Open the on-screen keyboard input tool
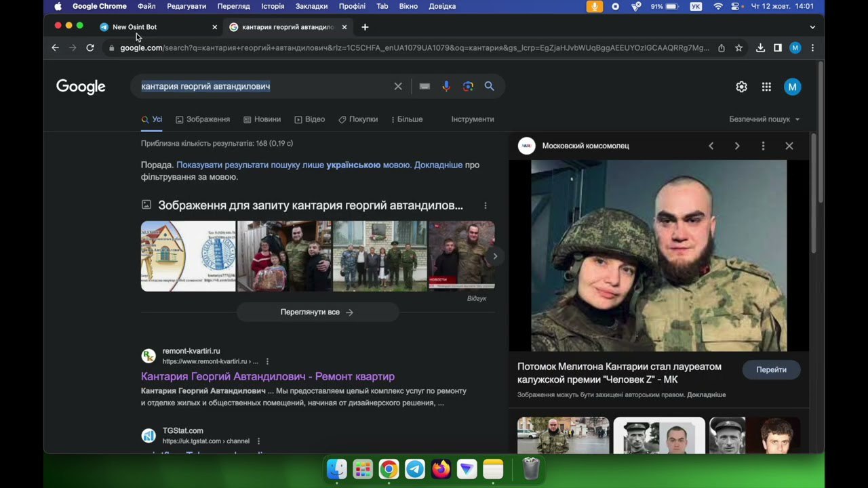Viewport: 868px width, 488px height. [425, 86]
